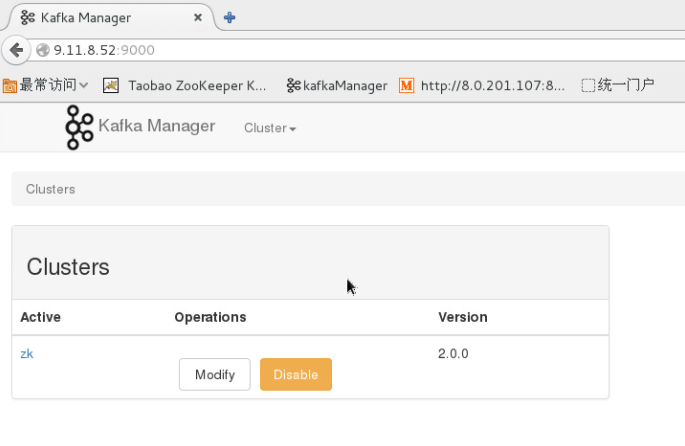Viewport: 685px width, 446px height.
Task: Expand the 最常访问 bookmark dropdown arrow
Action: click(x=83, y=85)
